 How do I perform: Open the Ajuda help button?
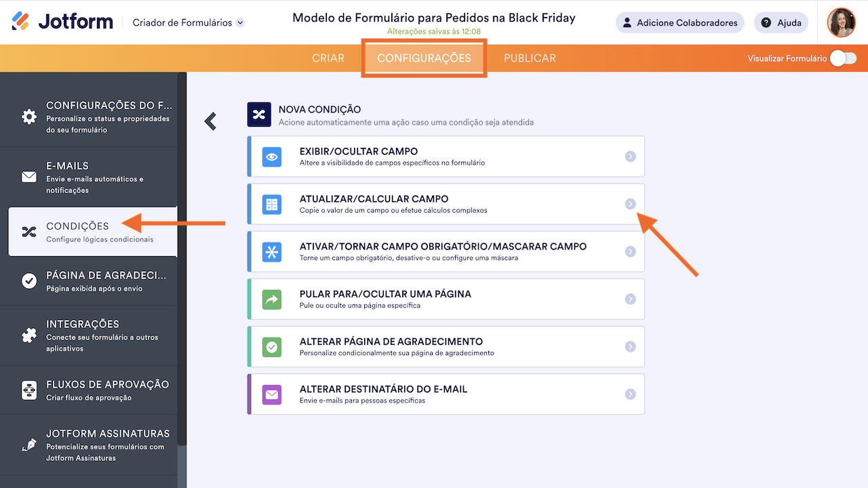[781, 22]
